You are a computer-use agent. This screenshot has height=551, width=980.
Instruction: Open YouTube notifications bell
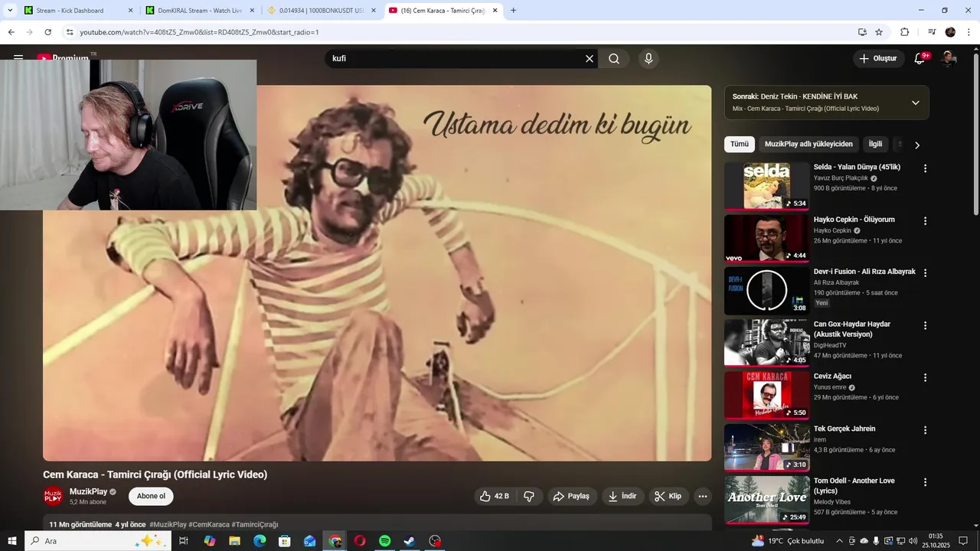point(920,58)
